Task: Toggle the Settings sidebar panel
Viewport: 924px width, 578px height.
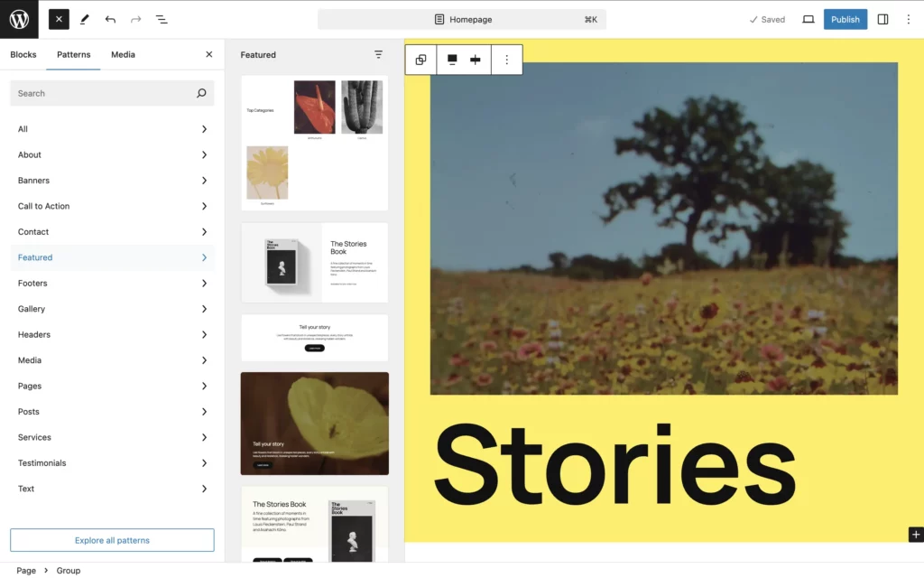Action: tap(882, 20)
